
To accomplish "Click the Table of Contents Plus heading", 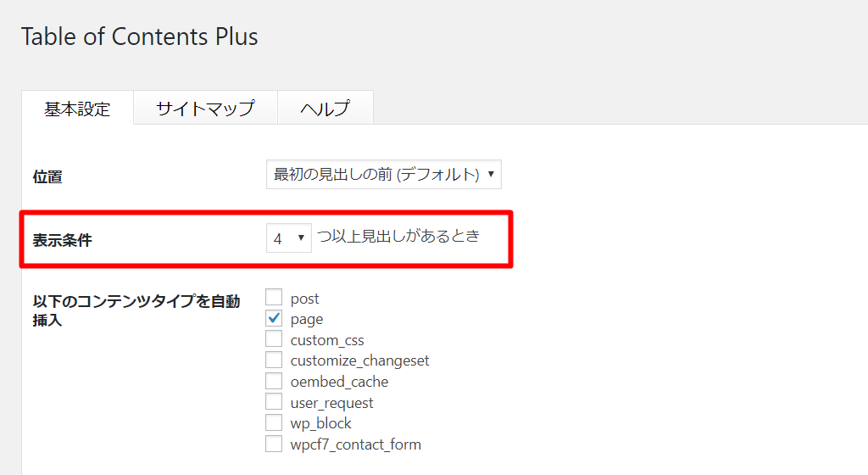I will point(140,37).
